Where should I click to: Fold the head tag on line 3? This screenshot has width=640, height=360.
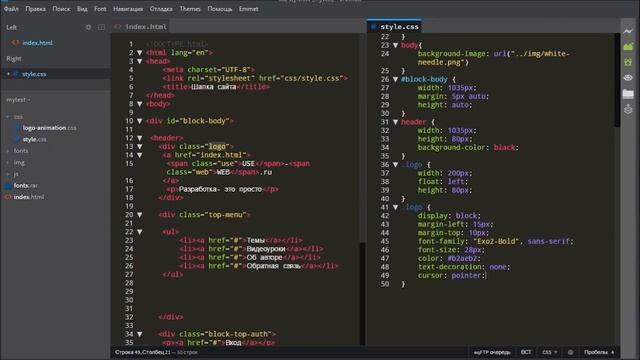[x=140, y=61]
